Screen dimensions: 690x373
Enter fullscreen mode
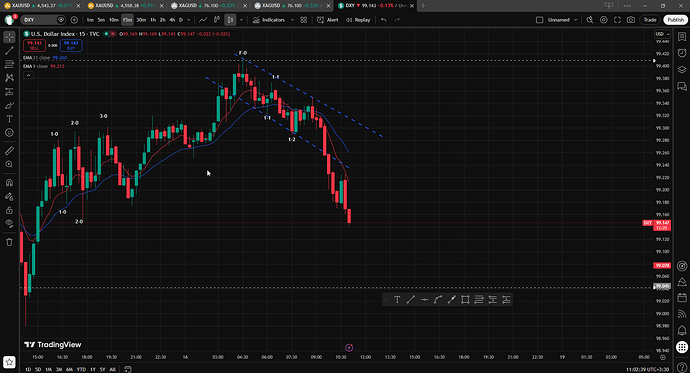click(x=617, y=20)
